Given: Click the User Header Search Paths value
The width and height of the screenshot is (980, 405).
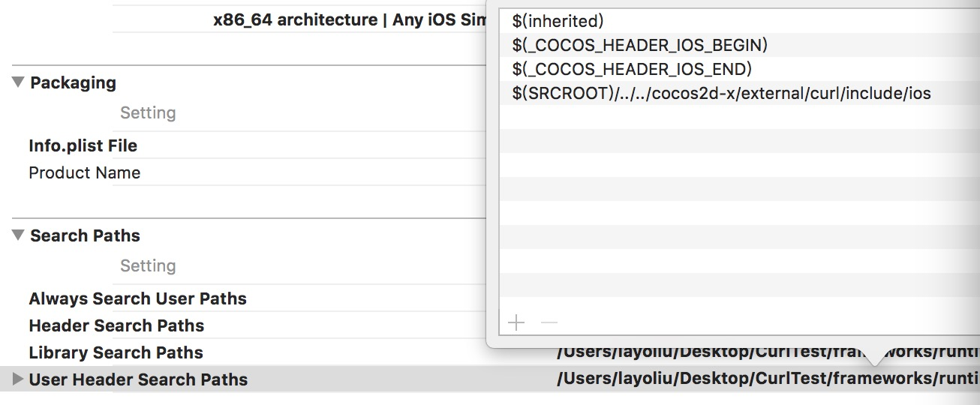Looking at the screenshot, I should coord(767,379).
